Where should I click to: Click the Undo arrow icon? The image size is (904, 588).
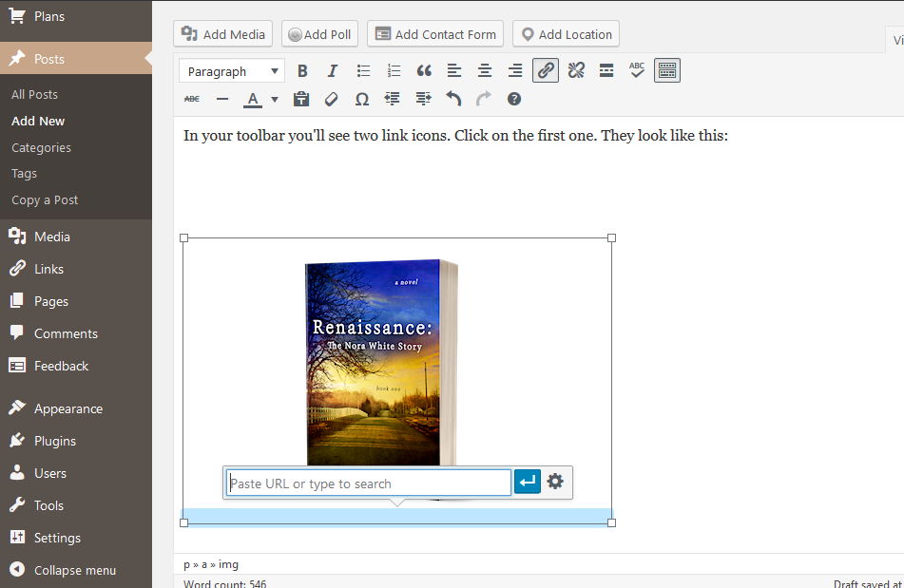[x=453, y=99]
